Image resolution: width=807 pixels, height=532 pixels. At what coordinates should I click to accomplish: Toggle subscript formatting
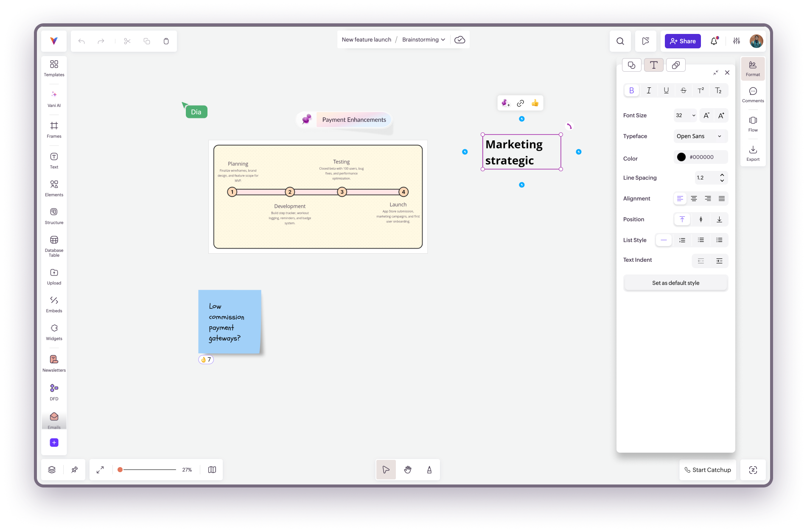click(x=718, y=90)
